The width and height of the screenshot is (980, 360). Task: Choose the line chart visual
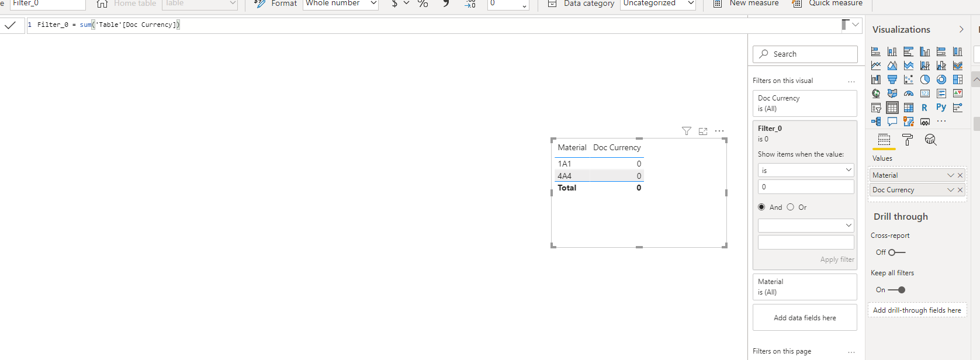(875, 65)
